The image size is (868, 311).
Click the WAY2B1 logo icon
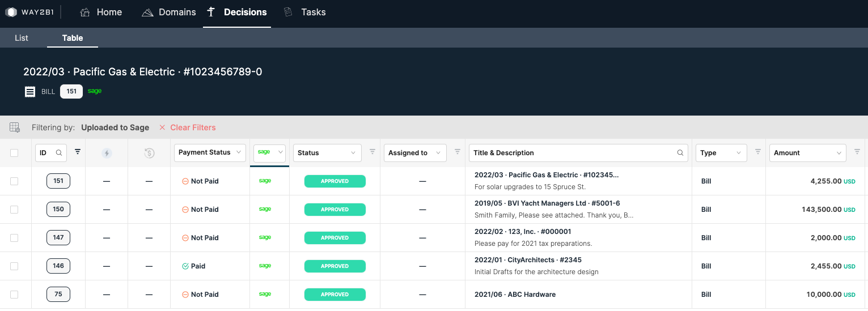pyautogui.click(x=11, y=12)
